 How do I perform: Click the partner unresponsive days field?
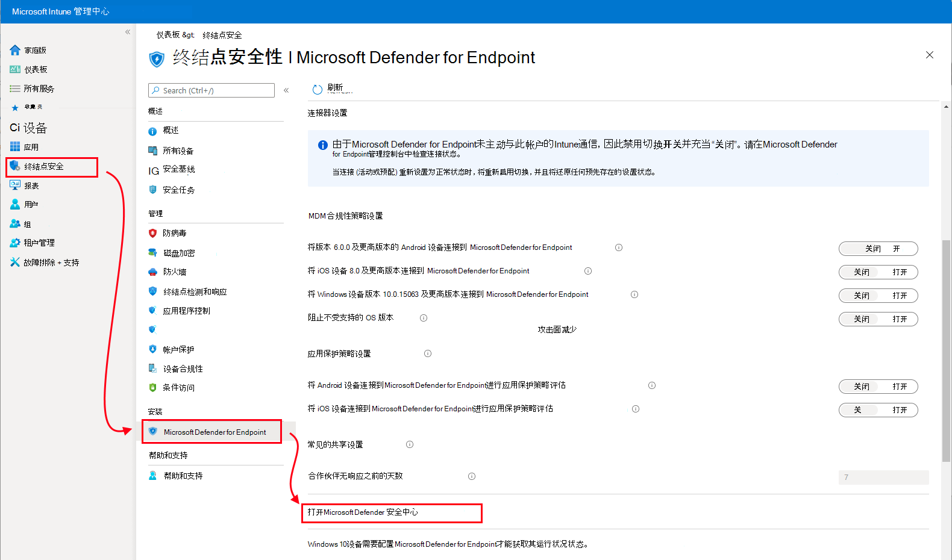[x=883, y=478]
